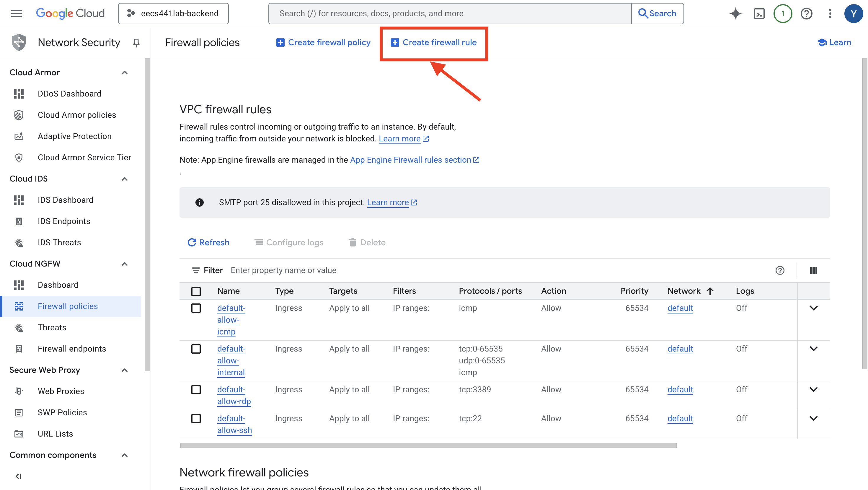
Task: Collapse the sidebar with the bottom arrow icon
Action: (19, 476)
